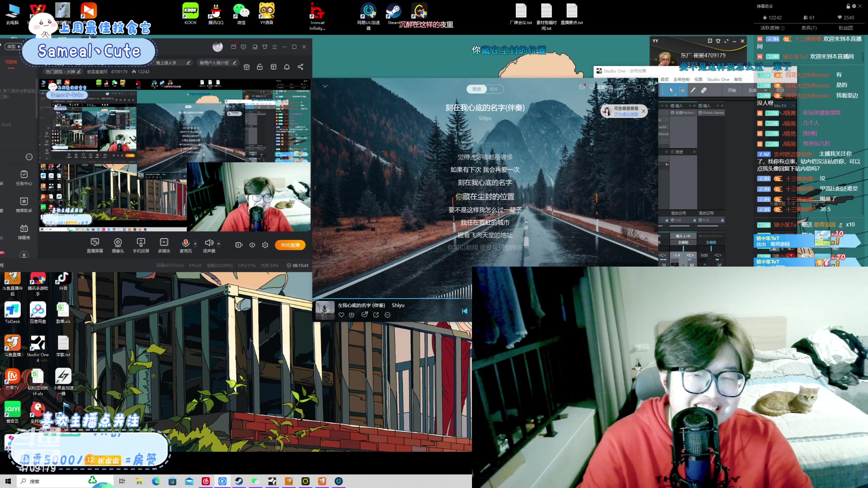Download the current song in music player
Screen dimensions: 868x488
(352, 315)
